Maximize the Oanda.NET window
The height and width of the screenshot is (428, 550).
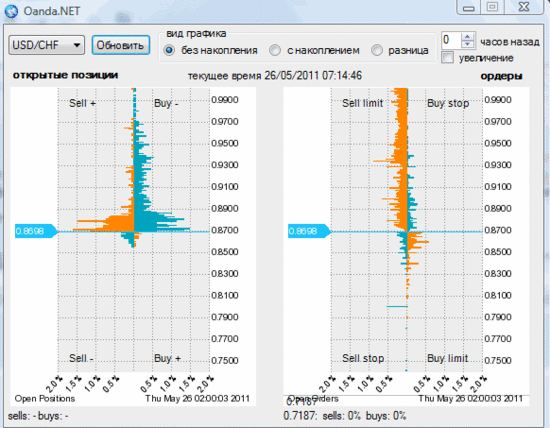pos(492,7)
